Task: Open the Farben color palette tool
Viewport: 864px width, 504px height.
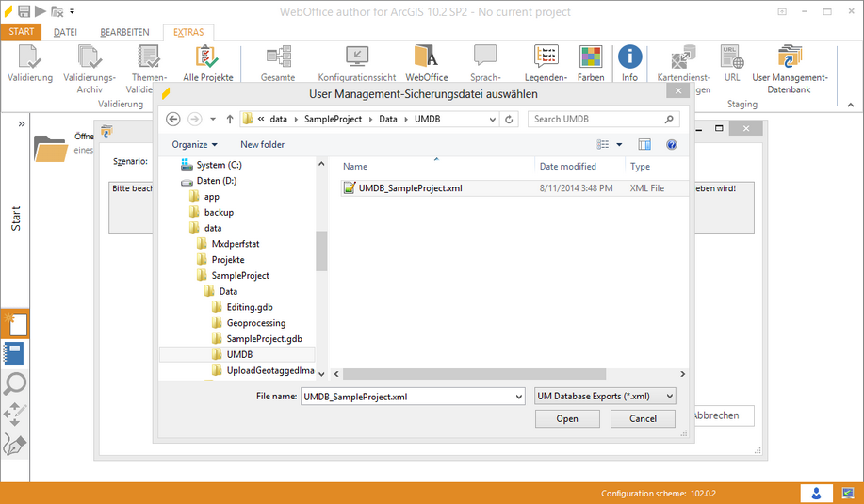Action: [591, 63]
